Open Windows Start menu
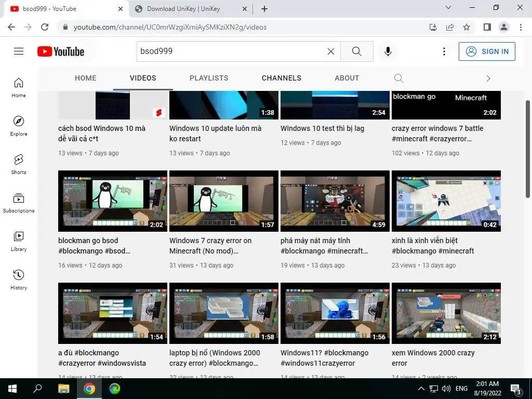The image size is (532, 399). click(x=12, y=389)
